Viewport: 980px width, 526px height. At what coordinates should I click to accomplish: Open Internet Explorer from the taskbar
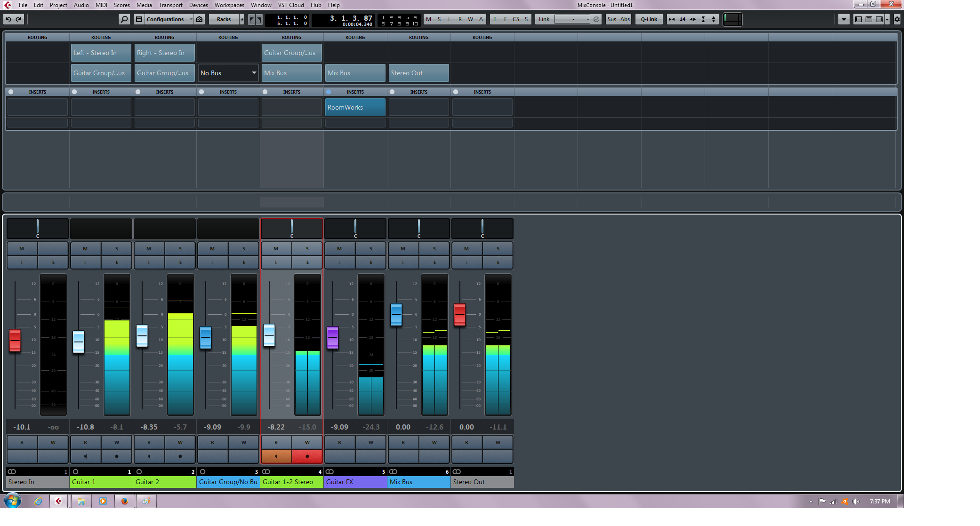click(38, 501)
